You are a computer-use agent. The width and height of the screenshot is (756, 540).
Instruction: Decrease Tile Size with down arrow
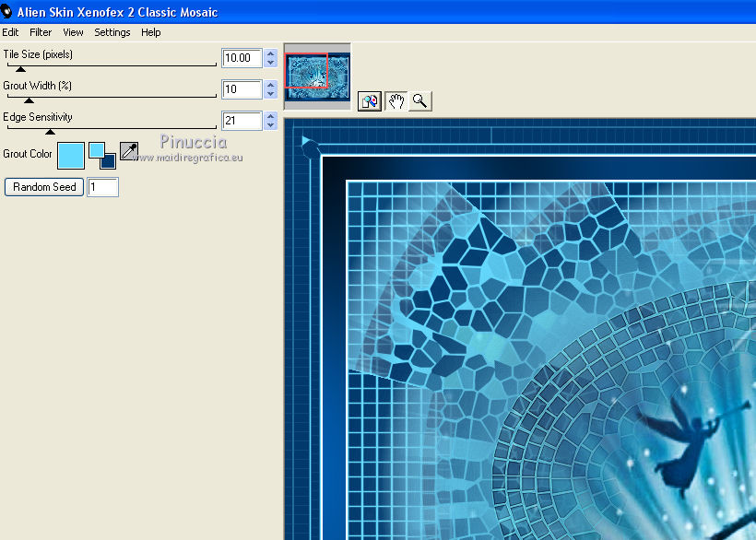point(271,63)
